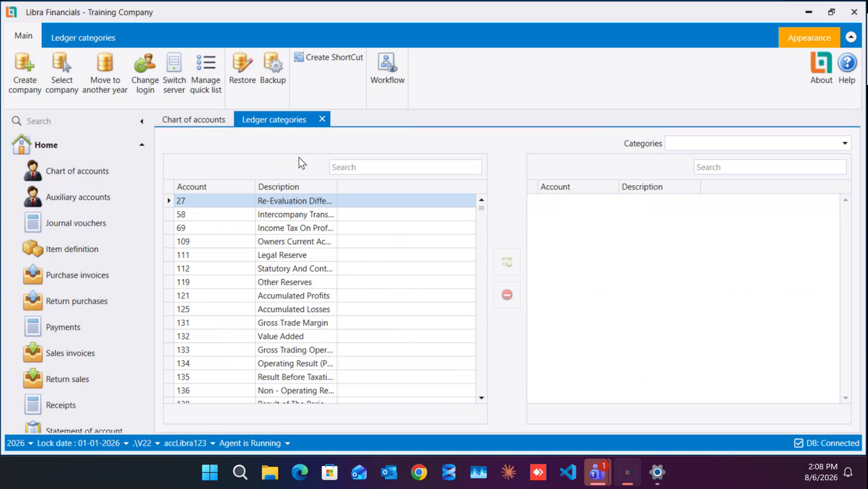Screen dimensions: 868x489
Task: Click the add-to-category arrow button
Action: point(507,262)
